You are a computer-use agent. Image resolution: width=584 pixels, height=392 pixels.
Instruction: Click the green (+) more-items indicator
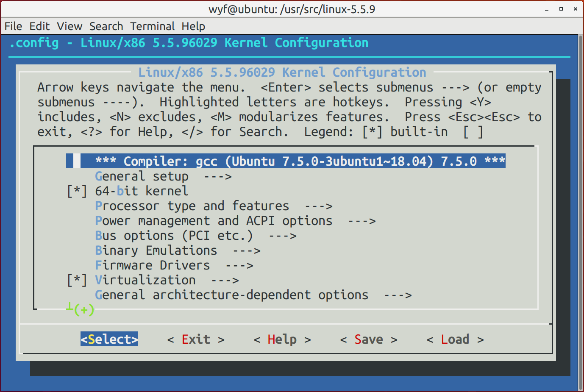tap(84, 310)
